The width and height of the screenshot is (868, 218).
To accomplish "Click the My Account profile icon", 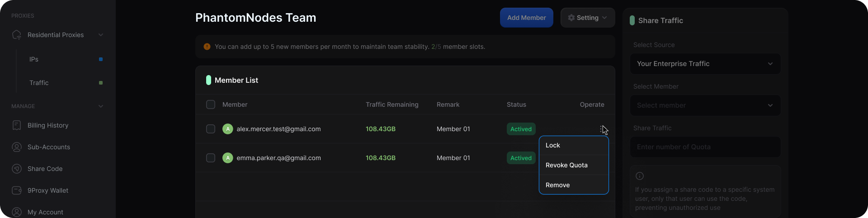I will [x=17, y=212].
